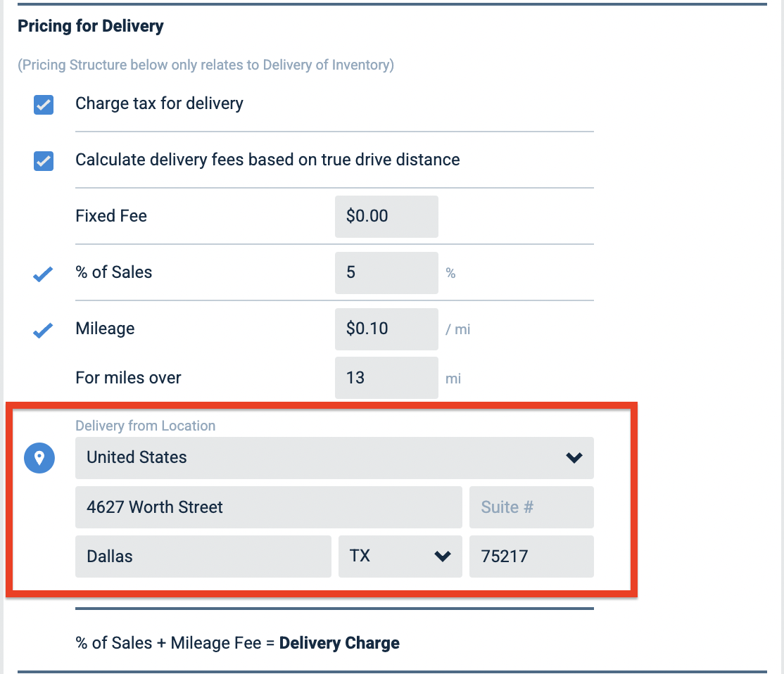Open the state dropdown showing TX
The width and height of the screenshot is (784, 674).
[x=400, y=557]
